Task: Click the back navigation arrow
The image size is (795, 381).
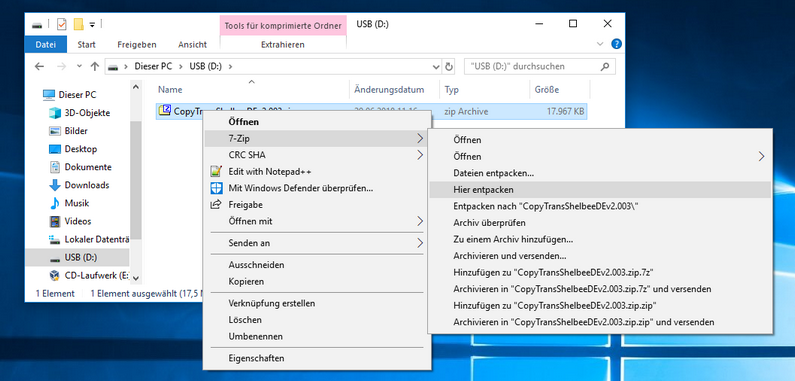Action: tap(40, 66)
